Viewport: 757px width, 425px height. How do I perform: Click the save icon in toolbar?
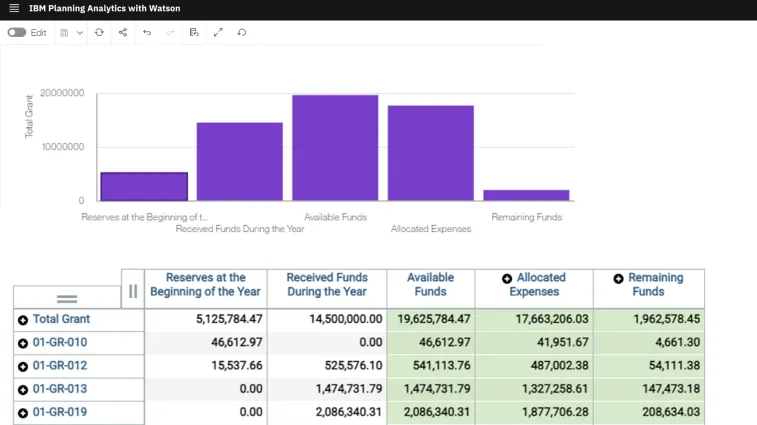(64, 33)
